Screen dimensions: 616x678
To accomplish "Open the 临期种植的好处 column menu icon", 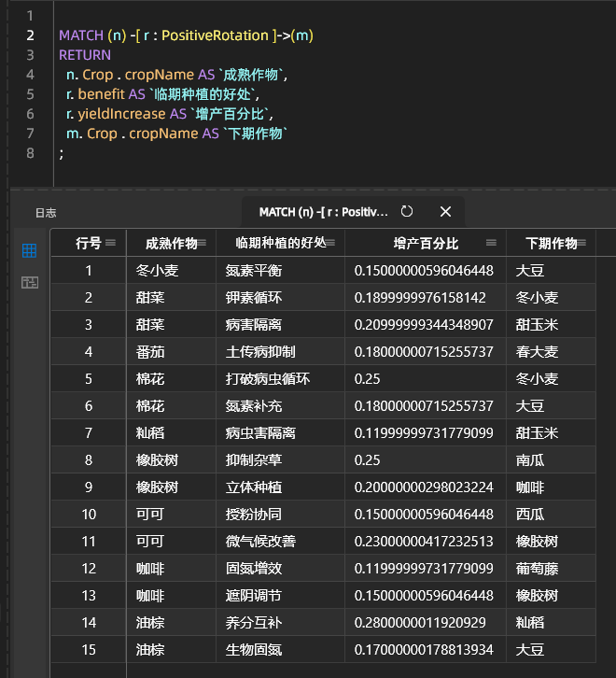I will pyautogui.click(x=332, y=243).
